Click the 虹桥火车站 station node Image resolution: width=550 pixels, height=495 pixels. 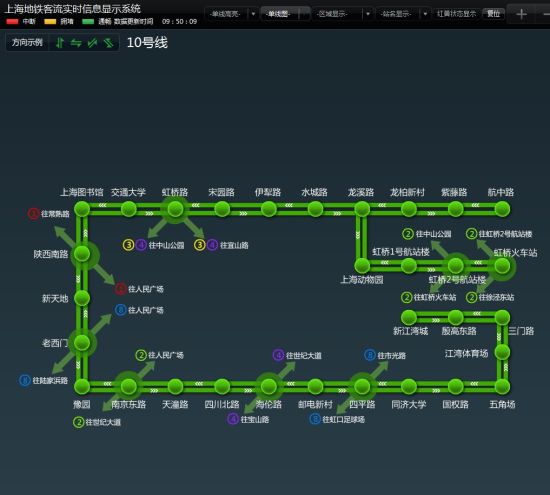pos(502,266)
